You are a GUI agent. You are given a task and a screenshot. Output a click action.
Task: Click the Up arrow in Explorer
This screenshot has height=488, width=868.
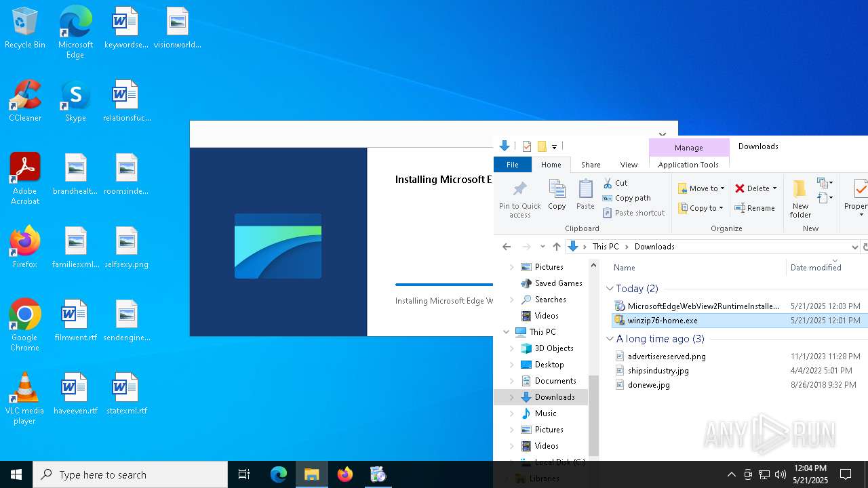[557, 247]
